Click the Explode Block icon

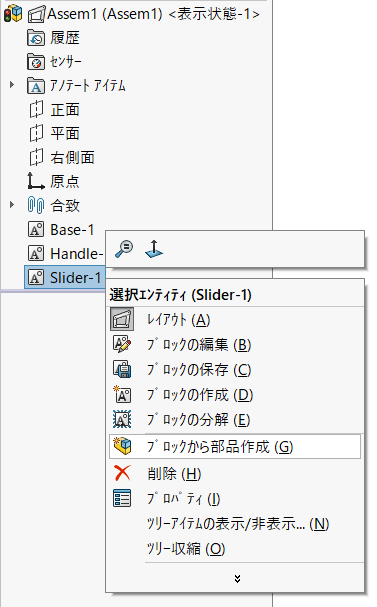[122, 419]
